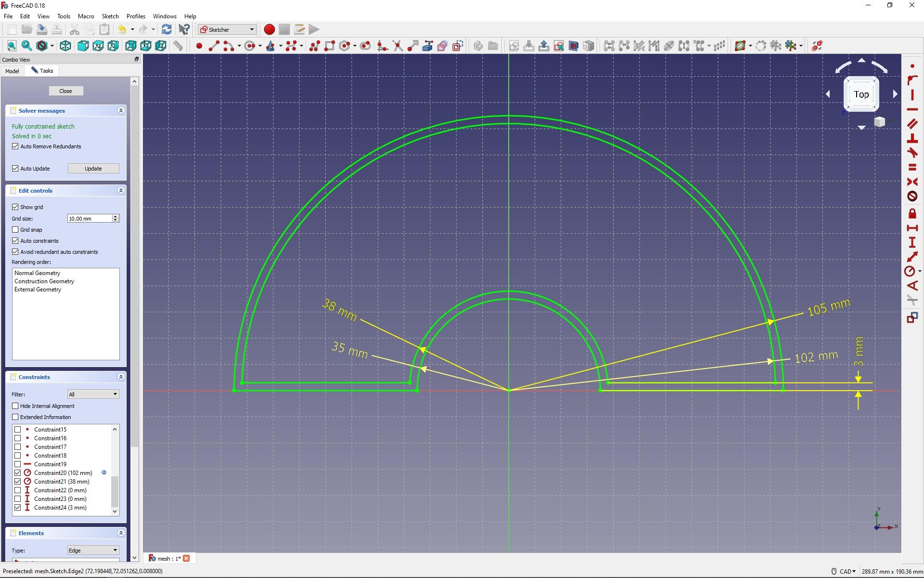Open the Sketch menu

(x=110, y=16)
